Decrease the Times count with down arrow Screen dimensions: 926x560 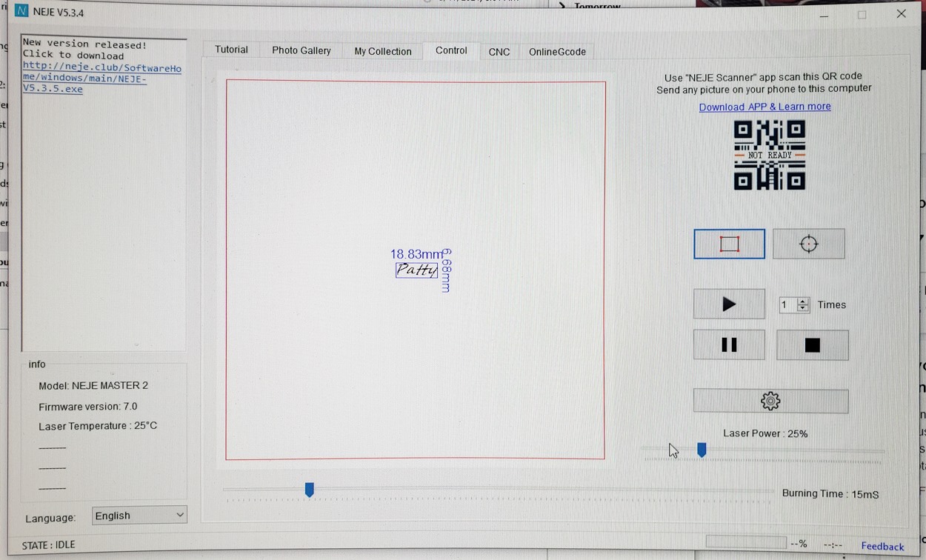(x=803, y=308)
